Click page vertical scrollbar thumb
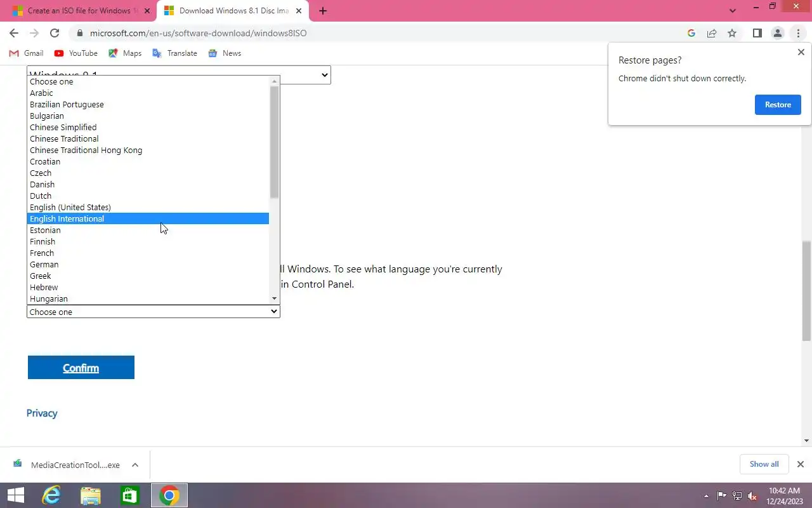This screenshot has height=508, width=812. coord(806,291)
